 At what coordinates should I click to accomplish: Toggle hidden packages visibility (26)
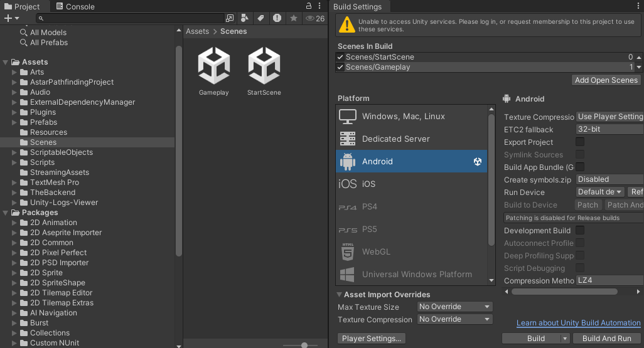[x=316, y=18]
